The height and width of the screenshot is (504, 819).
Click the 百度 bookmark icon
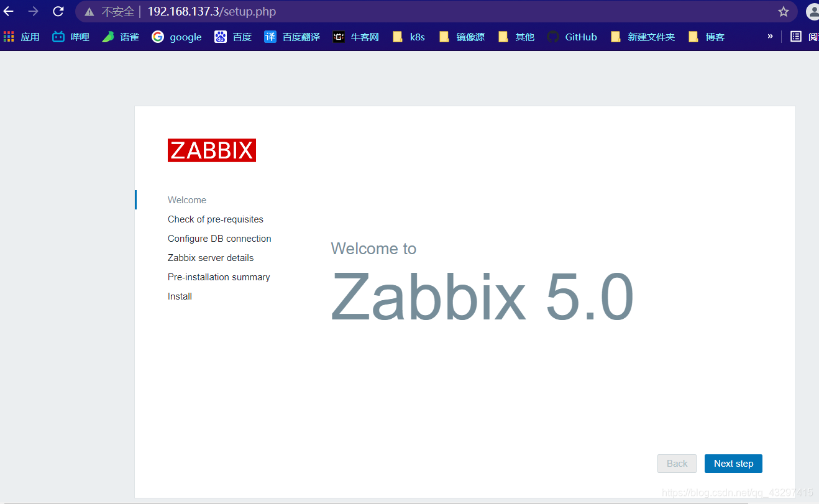(220, 37)
